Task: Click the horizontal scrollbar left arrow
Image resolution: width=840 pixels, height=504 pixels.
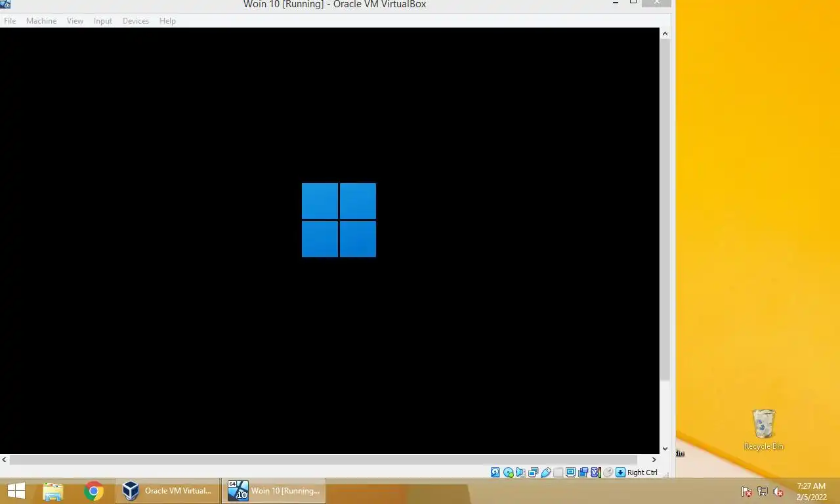Action: (x=5, y=459)
